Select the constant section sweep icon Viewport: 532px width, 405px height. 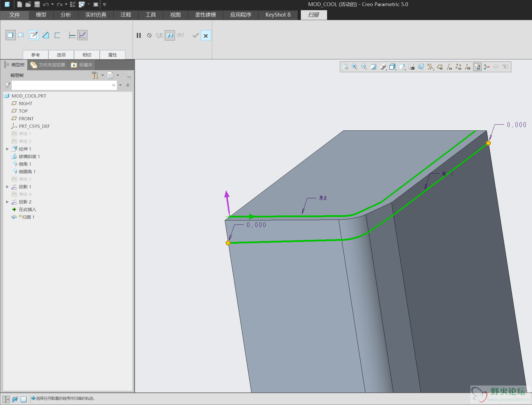click(x=72, y=35)
